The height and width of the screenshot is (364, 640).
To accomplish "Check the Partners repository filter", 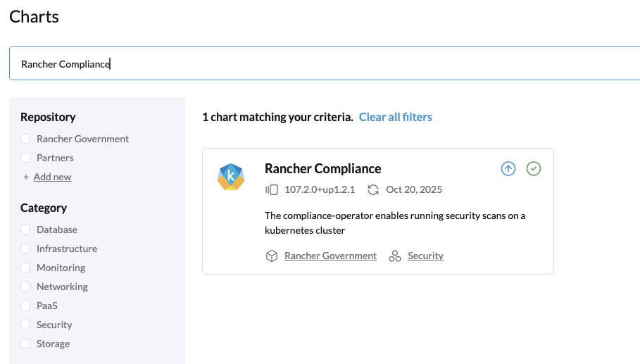I will (25, 158).
